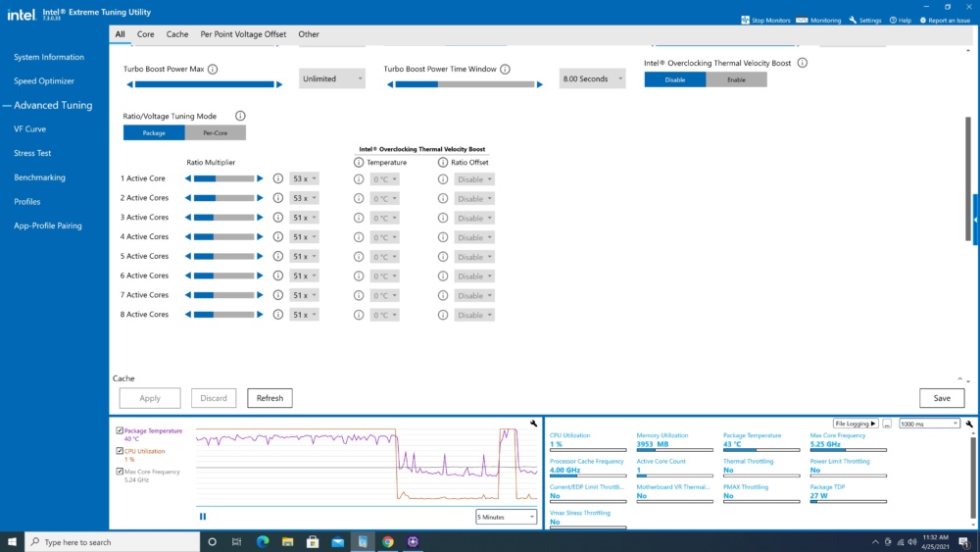Click info icon beside Turbo Boost Power Time Window

coord(505,69)
